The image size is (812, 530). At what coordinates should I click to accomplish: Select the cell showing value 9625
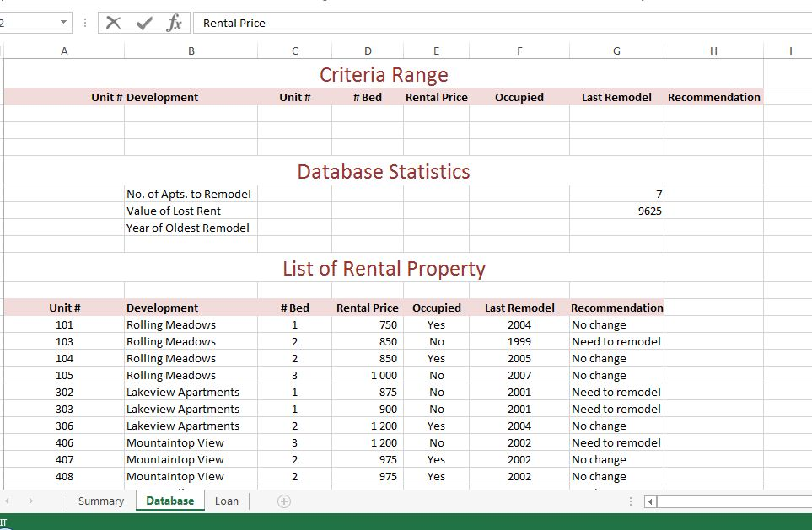[616, 211]
